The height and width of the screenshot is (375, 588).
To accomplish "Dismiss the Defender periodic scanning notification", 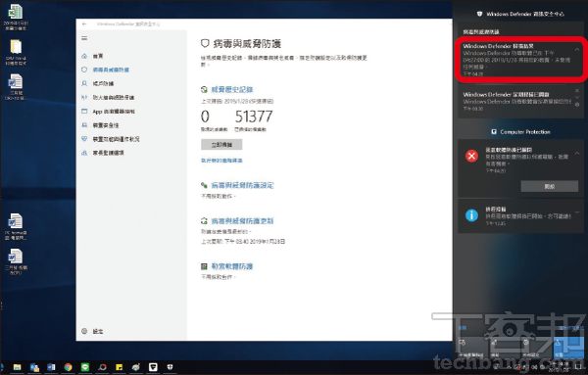I will 577,91.
